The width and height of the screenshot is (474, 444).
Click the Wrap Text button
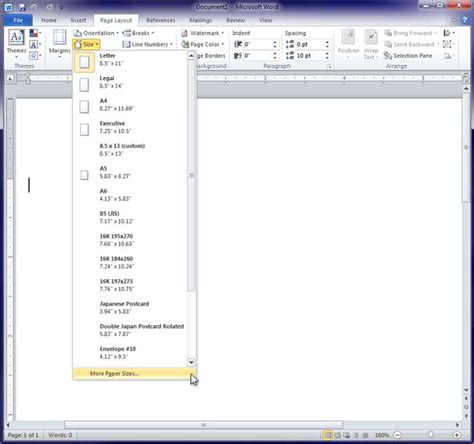(371, 44)
